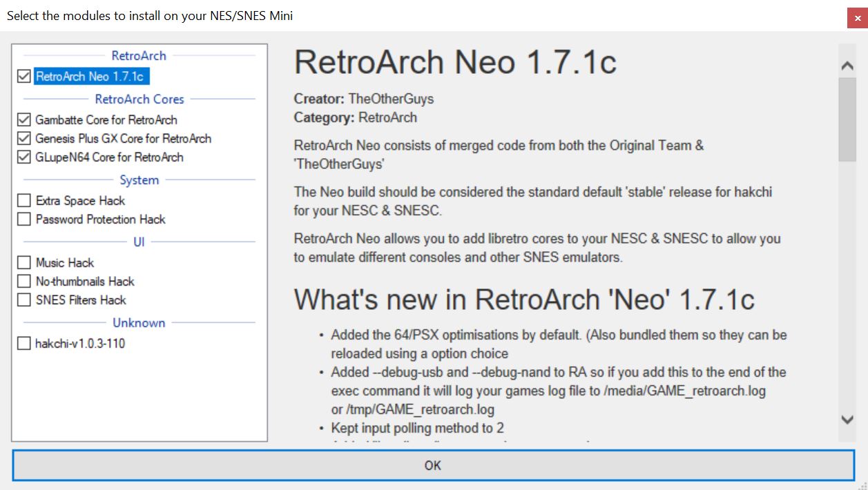Uncheck the RetroArch Neo 1.7.1c checkbox
The width and height of the screenshot is (868, 490).
pos(24,77)
